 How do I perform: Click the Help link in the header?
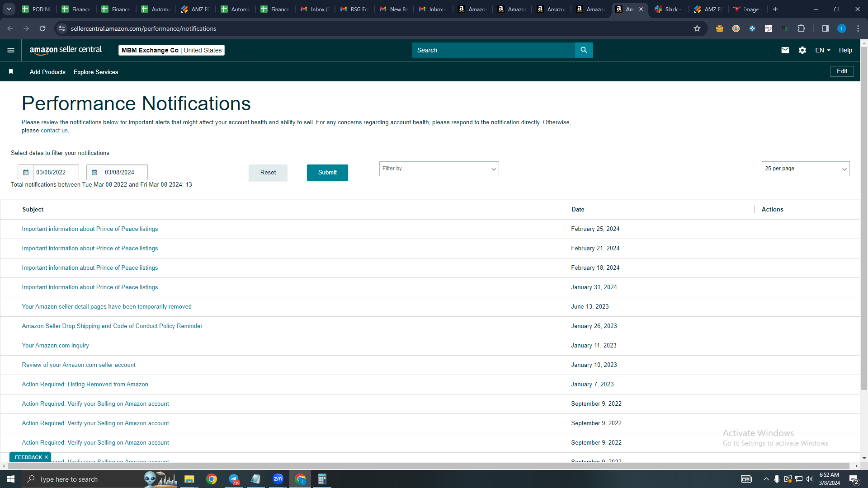[845, 50]
